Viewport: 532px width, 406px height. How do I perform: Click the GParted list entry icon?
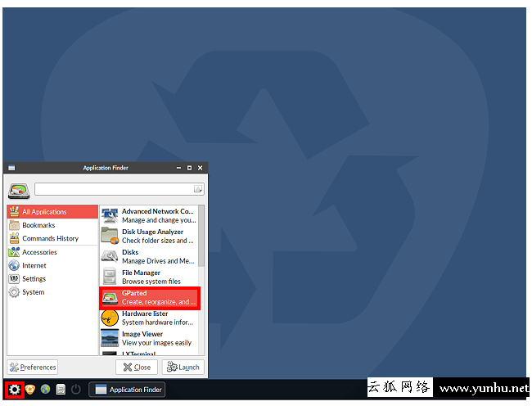click(110, 298)
